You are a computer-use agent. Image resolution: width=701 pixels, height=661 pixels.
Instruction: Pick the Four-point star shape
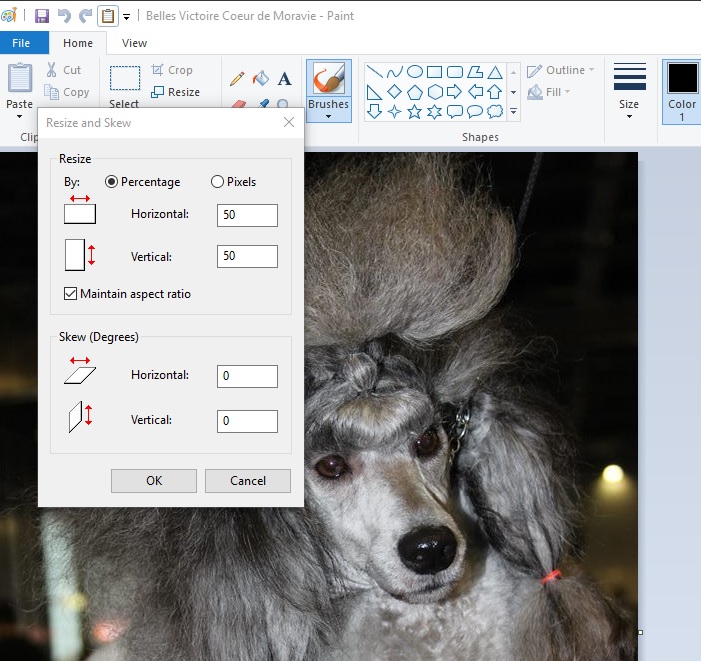(394, 111)
